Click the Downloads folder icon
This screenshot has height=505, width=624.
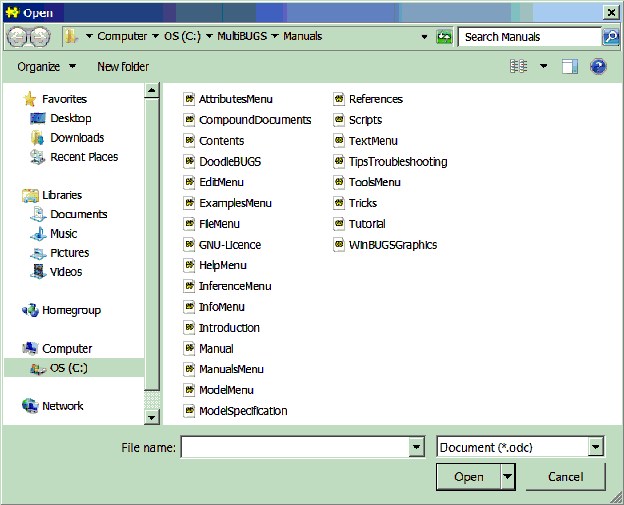[x=38, y=138]
